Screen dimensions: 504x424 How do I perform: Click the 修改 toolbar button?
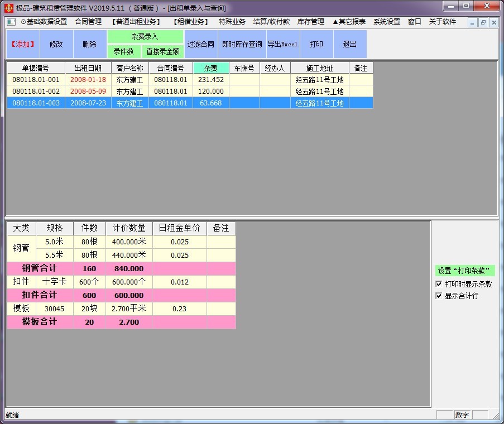click(56, 44)
